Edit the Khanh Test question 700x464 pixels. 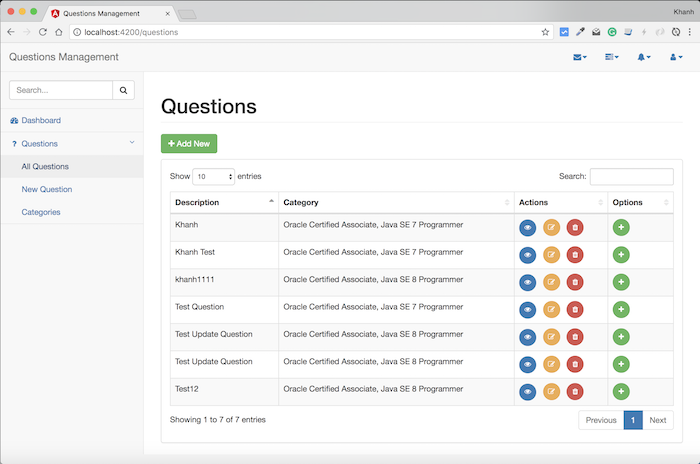click(551, 255)
